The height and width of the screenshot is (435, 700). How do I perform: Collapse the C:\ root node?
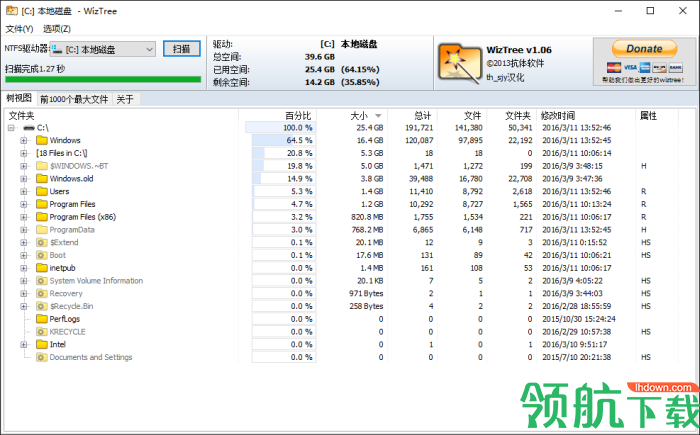11,128
